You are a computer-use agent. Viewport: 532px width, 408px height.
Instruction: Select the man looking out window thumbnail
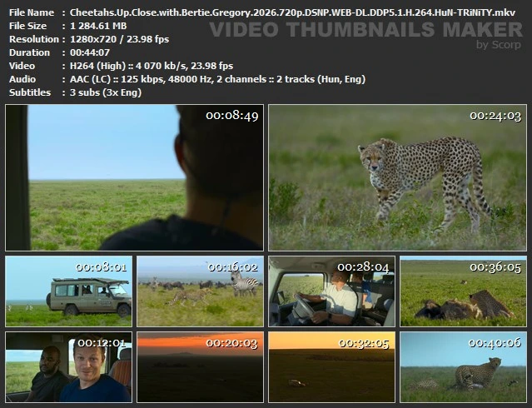pyautogui.click(x=135, y=177)
